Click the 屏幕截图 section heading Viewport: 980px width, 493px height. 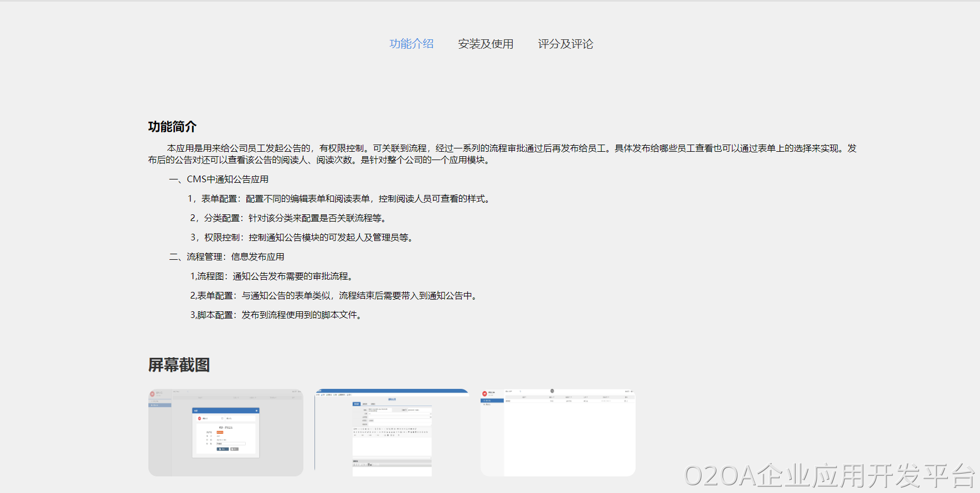coord(179,365)
